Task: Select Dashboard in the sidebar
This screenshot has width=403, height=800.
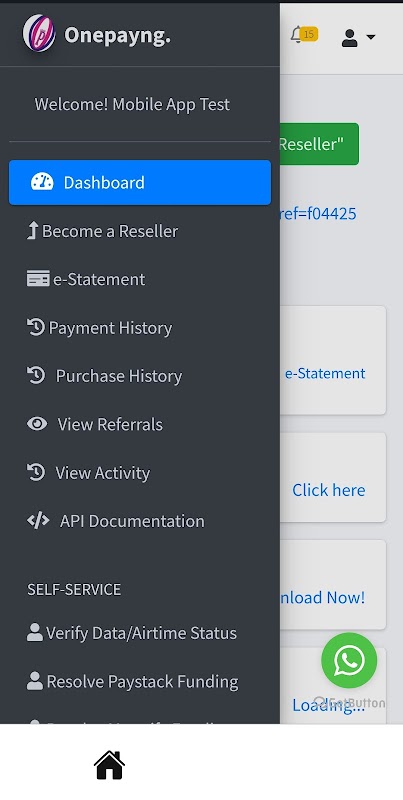Action: [140, 183]
